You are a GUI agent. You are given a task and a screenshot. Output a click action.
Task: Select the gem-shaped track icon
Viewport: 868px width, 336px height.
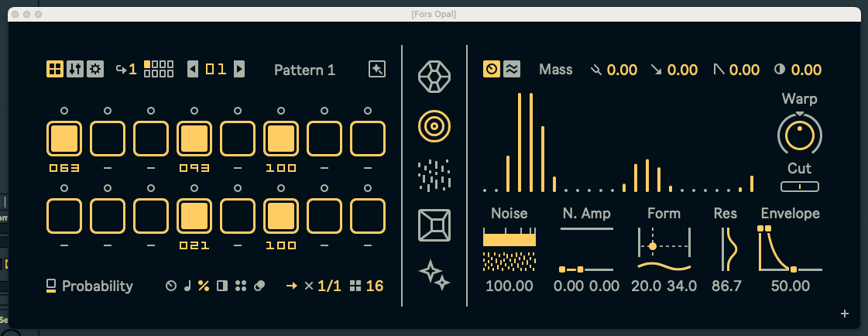point(434,77)
